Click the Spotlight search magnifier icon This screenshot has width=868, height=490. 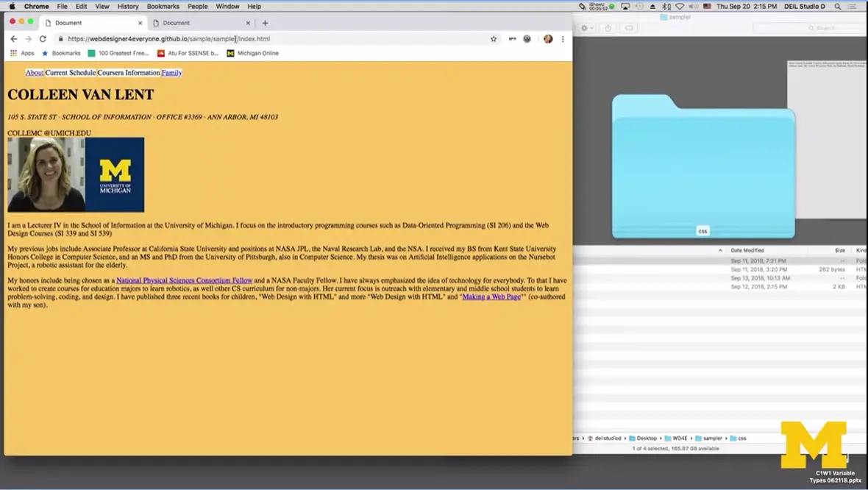[837, 6]
